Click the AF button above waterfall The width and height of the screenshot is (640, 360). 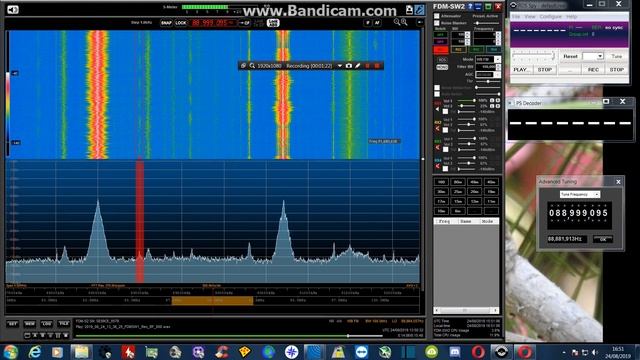[377, 23]
